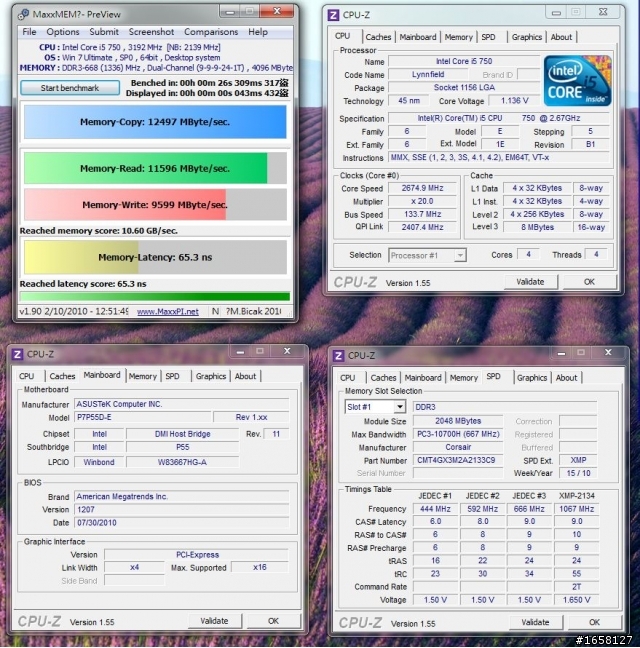Click the CPU-Z logo icon in the top-right window
The height and width of the screenshot is (648, 640).
[x=333, y=15]
